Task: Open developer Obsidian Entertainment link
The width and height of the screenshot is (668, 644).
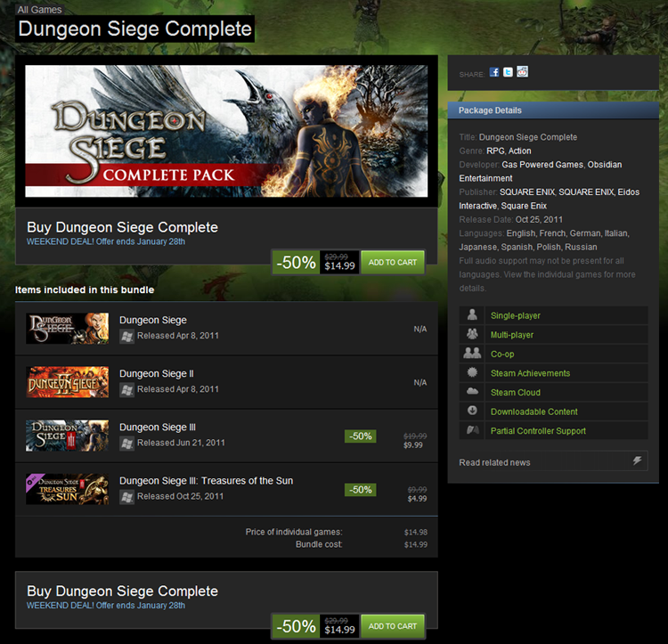Action: 541,171
